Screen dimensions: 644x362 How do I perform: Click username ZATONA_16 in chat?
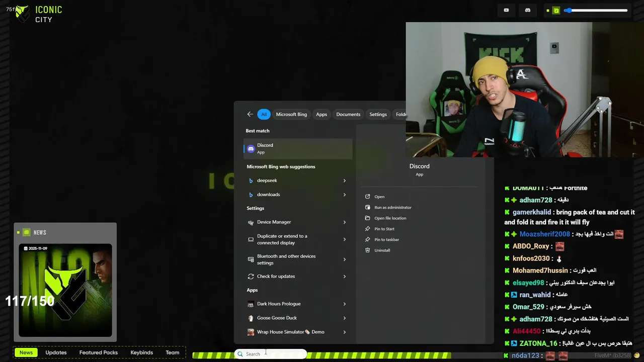[x=538, y=343]
